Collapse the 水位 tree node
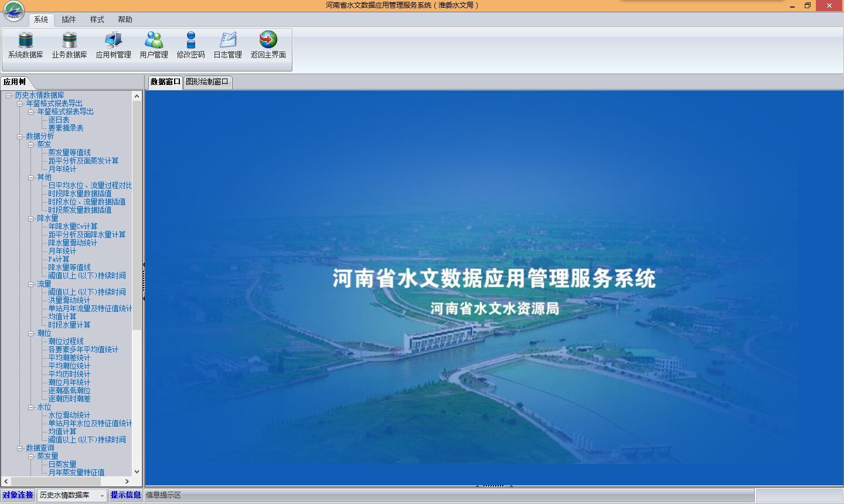The width and height of the screenshot is (844, 504). click(x=31, y=407)
